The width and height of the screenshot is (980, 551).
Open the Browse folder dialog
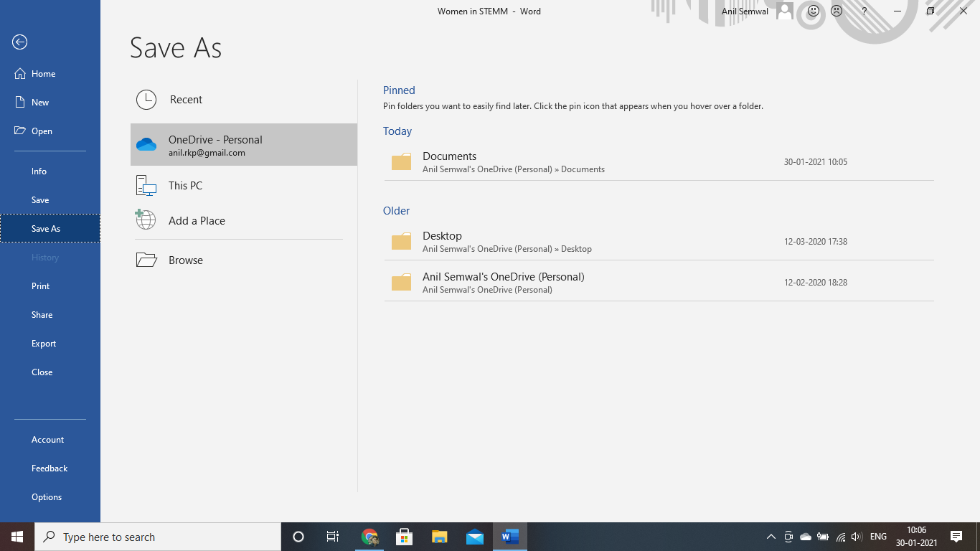[x=244, y=260]
